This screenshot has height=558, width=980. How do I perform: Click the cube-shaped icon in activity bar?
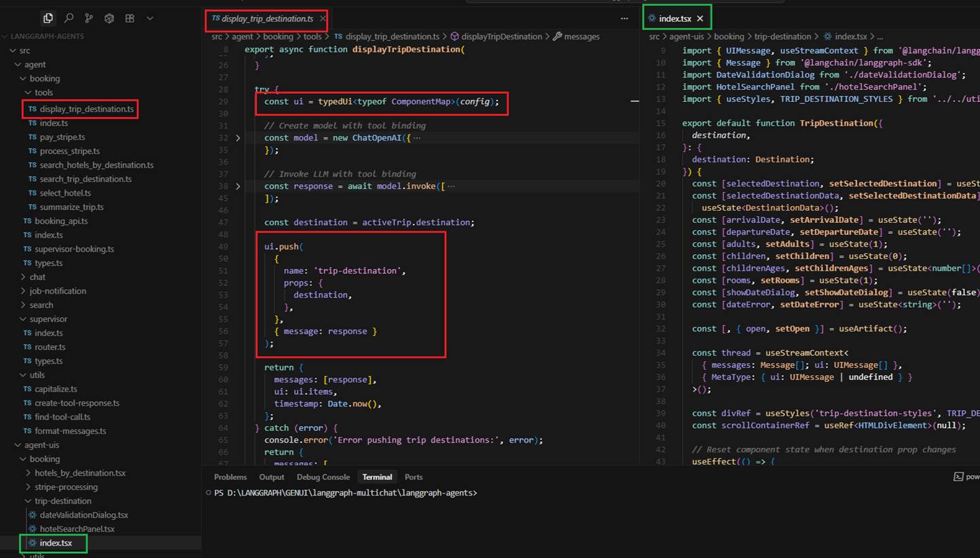point(109,18)
